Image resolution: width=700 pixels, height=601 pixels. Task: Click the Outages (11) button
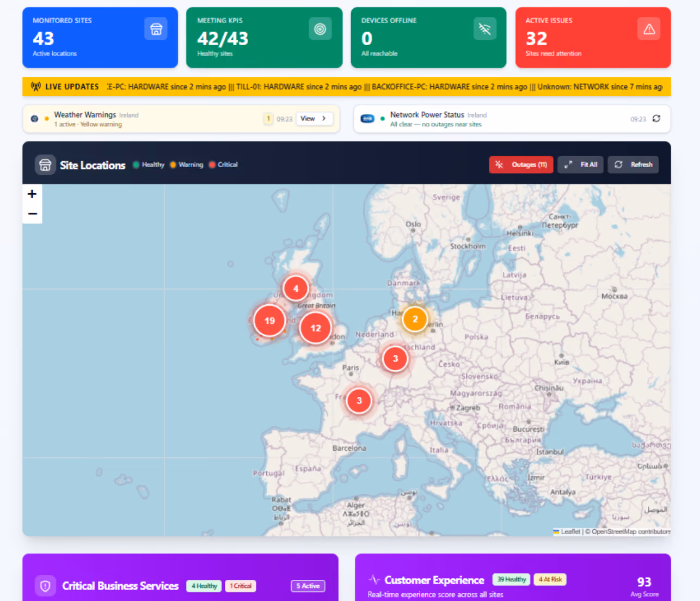tap(521, 164)
